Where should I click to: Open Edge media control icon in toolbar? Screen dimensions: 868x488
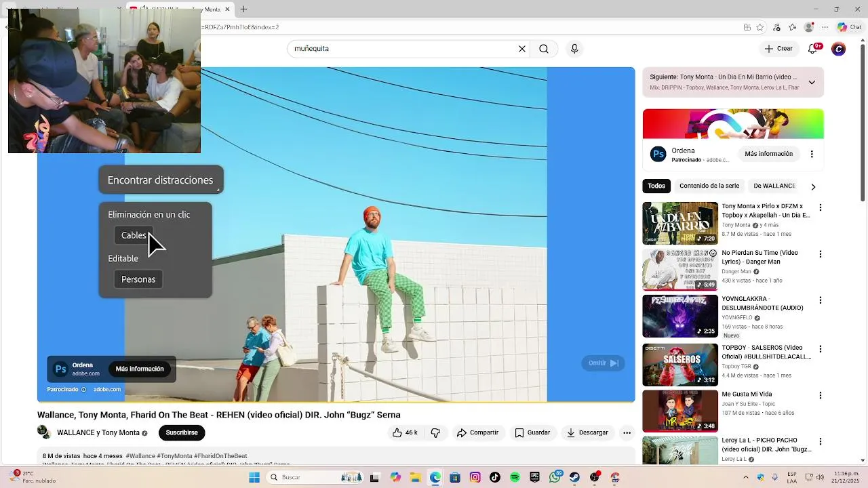tap(776, 27)
